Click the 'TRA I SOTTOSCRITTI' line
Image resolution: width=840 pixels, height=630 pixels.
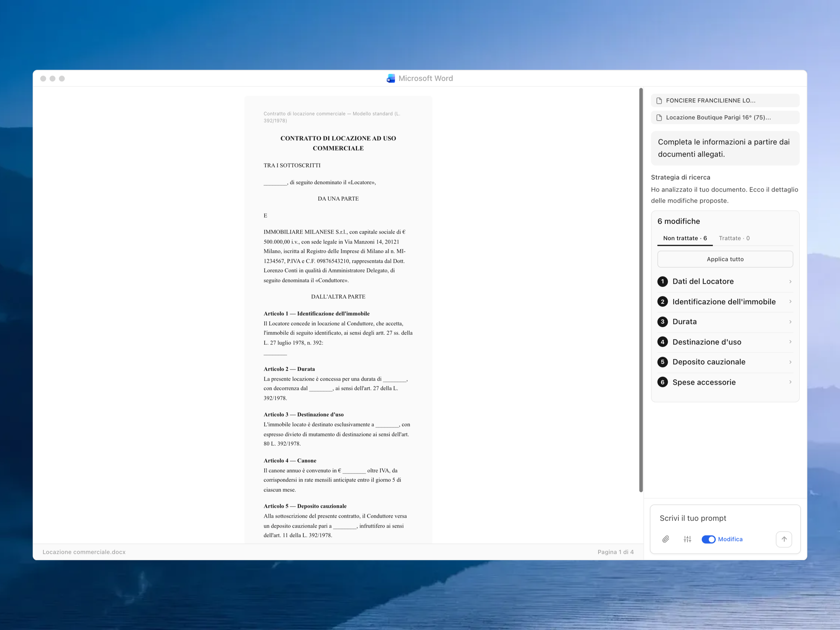point(292,165)
